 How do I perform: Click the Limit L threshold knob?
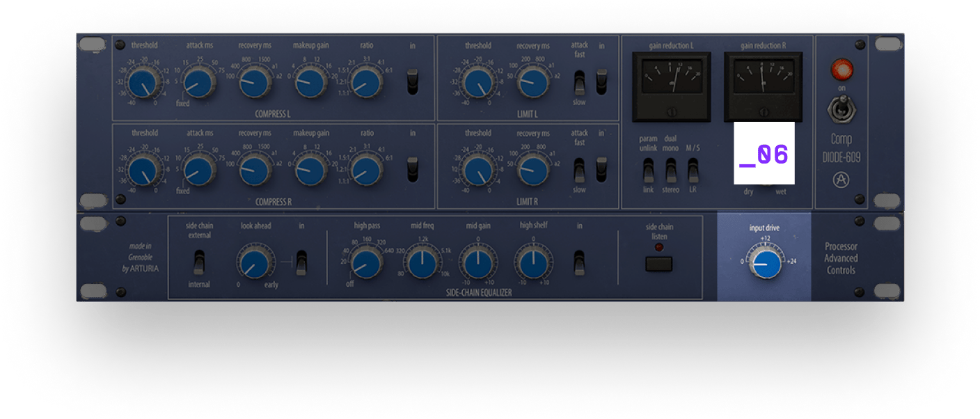[x=477, y=83]
